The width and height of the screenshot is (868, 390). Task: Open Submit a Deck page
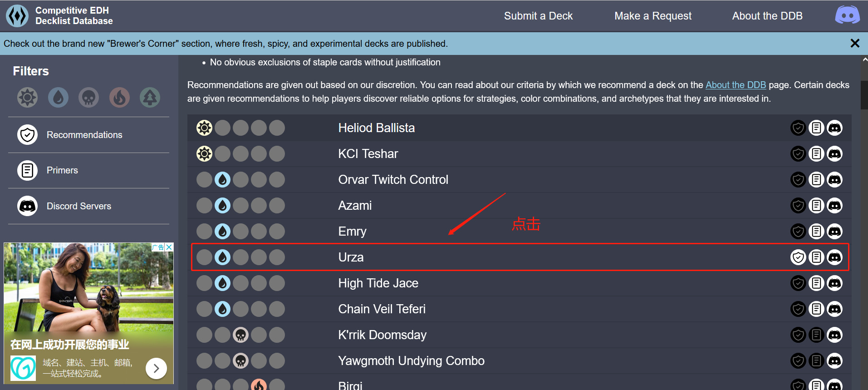tap(538, 16)
